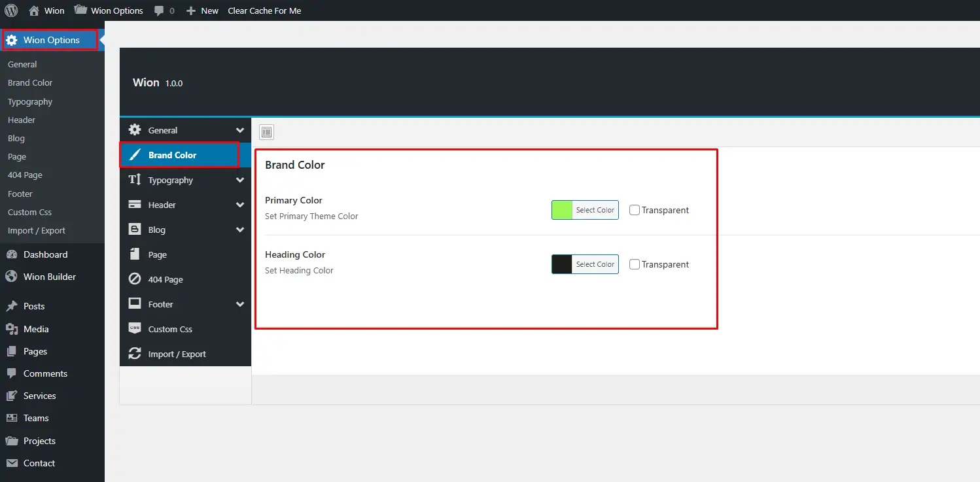Click Select Color button for Heading Color
Image resolution: width=980 pixels, height=482 pixels.
click(x=595, y=264)
